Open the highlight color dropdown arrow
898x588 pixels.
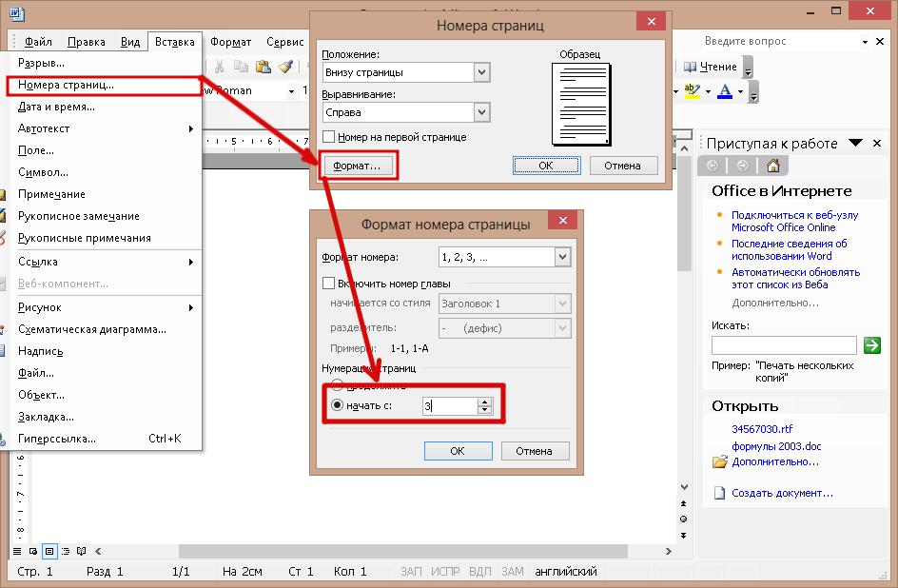tap(708, 91)
